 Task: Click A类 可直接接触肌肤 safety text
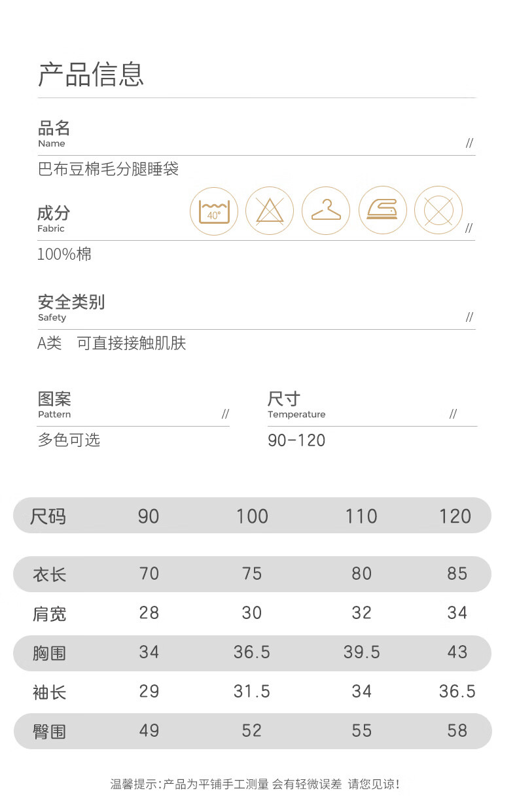point(112,343)
